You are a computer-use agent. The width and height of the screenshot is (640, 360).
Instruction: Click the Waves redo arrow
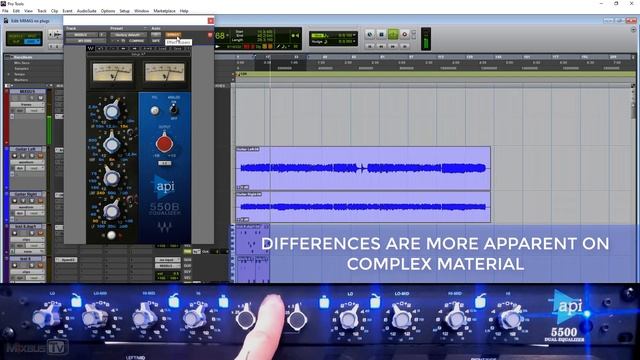[113, 48]
